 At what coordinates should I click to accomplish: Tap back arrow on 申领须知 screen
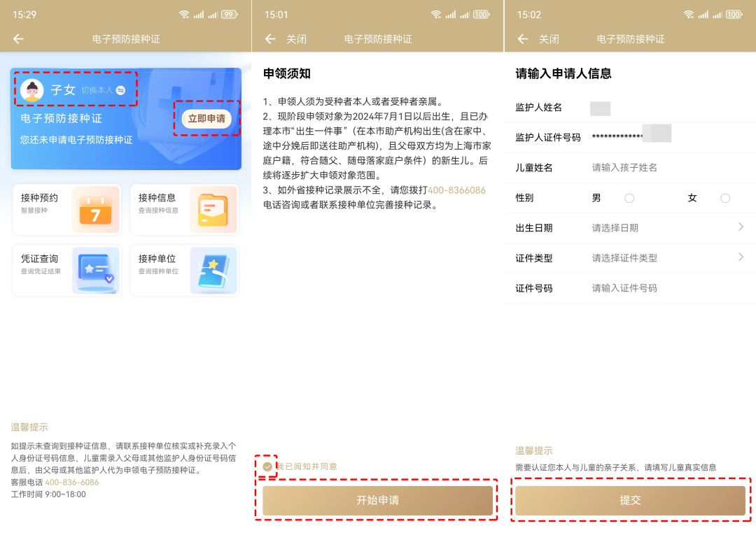[270, 39]
